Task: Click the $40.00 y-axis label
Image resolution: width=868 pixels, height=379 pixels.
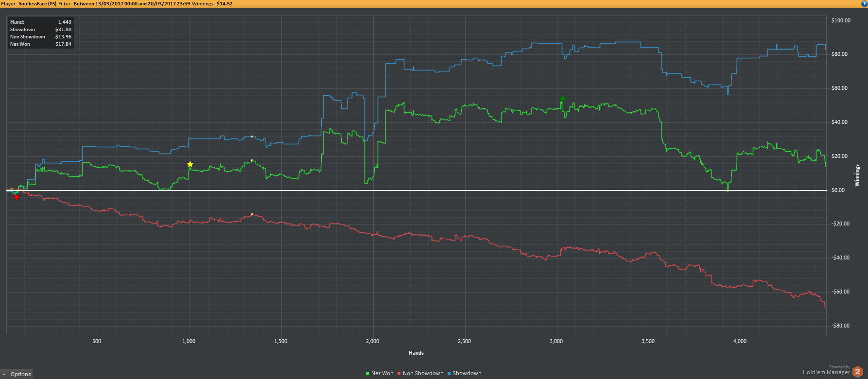Action: [x=840, y=122]
